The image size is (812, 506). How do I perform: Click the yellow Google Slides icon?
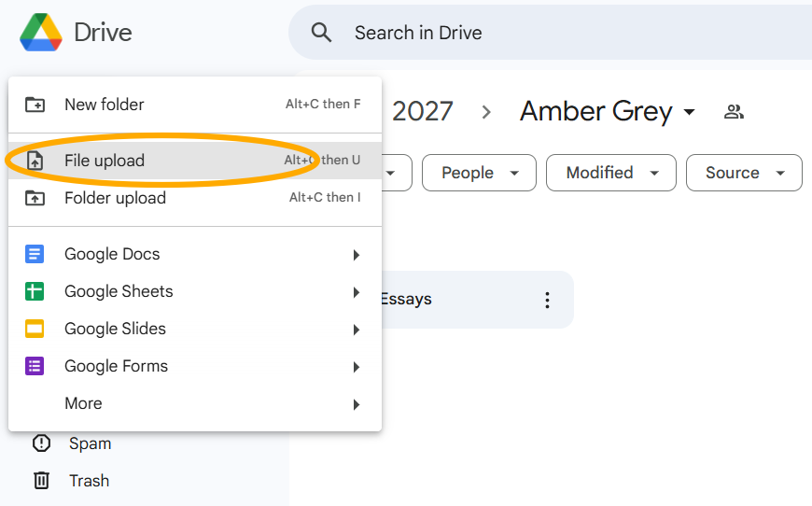pos(35,329)
